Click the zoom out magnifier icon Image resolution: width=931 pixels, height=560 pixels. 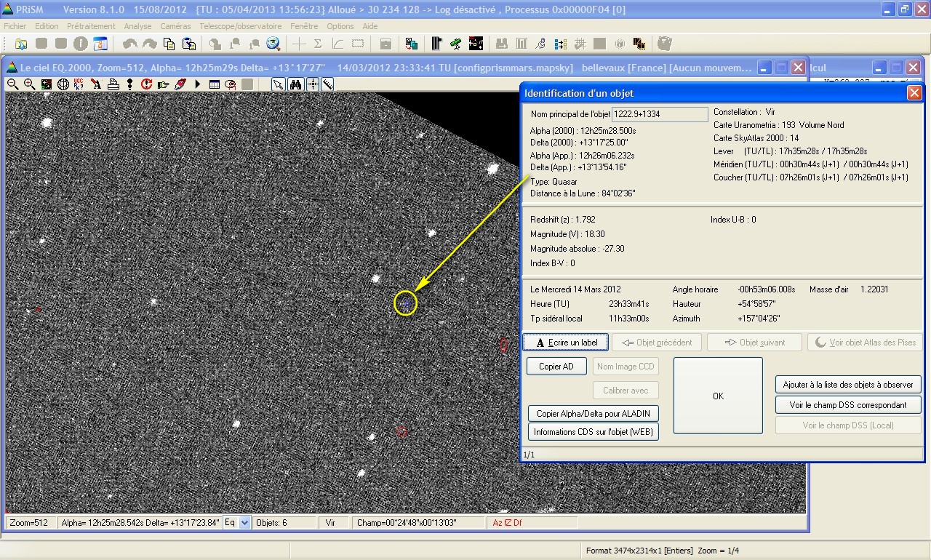[x=13, y=84]
